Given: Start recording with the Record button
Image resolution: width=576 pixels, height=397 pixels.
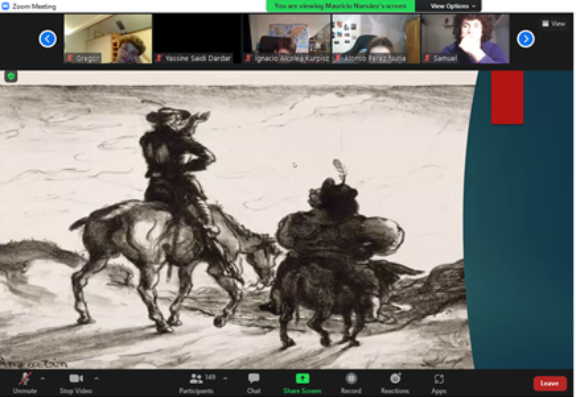Looking at the screenshot, I should [351, 383].
